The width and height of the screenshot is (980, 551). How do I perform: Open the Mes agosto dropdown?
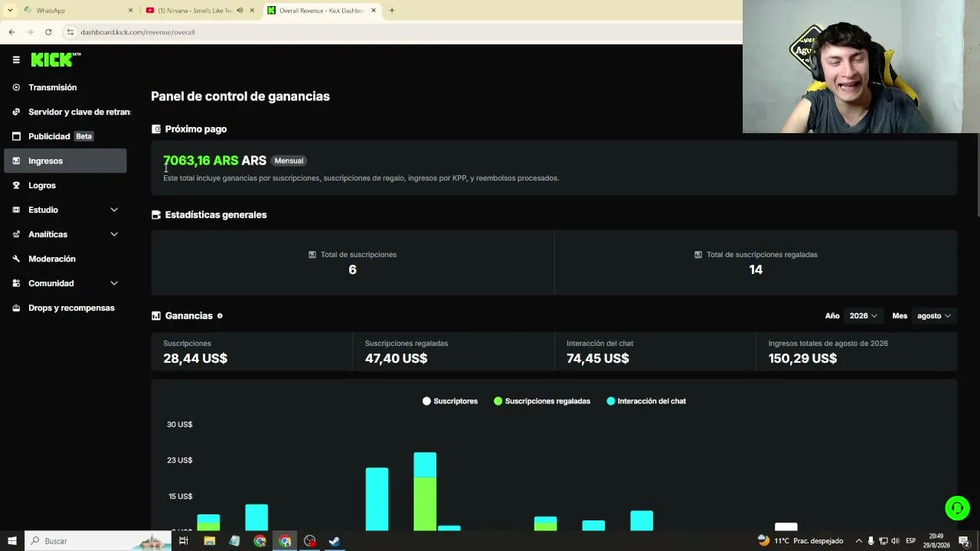click(934, 316)
